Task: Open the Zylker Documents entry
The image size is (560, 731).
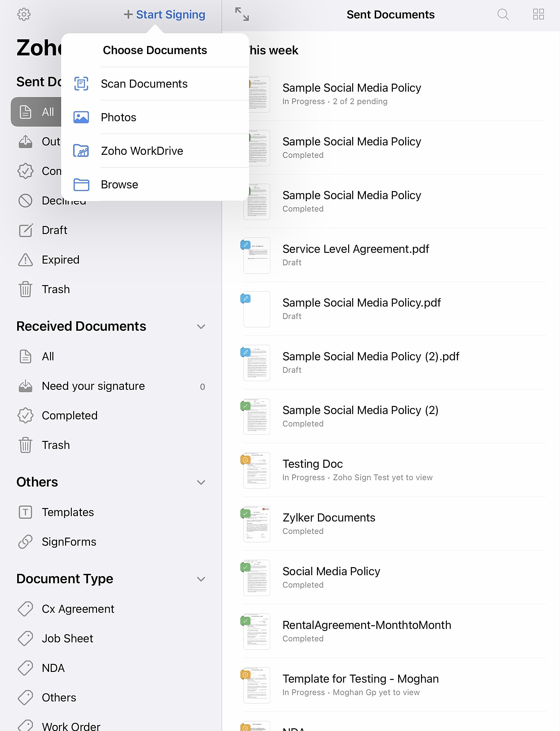Action: [391, 524]
